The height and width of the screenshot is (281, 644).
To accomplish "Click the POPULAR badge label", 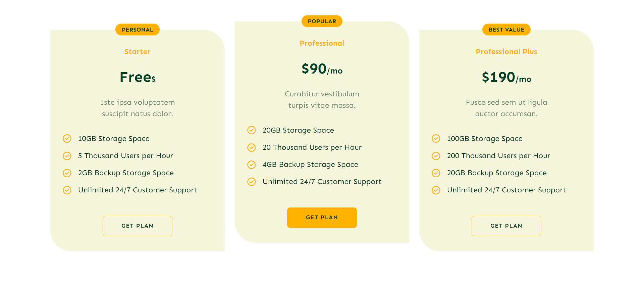I will [x=322, y=21].
